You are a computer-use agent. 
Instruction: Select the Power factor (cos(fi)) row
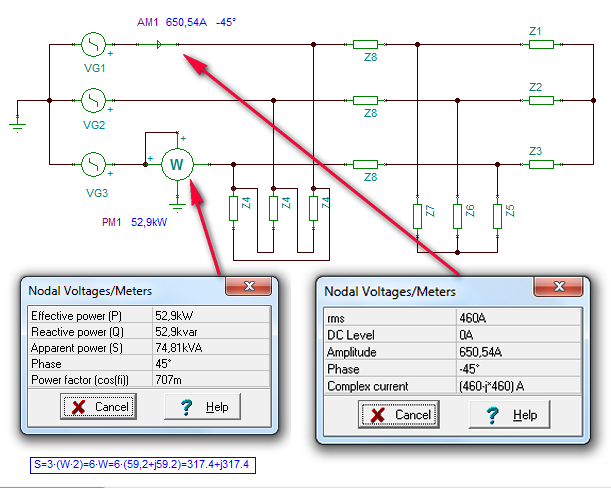(145, 378)
